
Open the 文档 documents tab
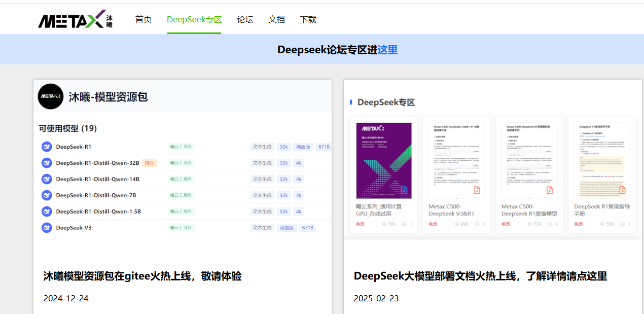click(277, 20)
